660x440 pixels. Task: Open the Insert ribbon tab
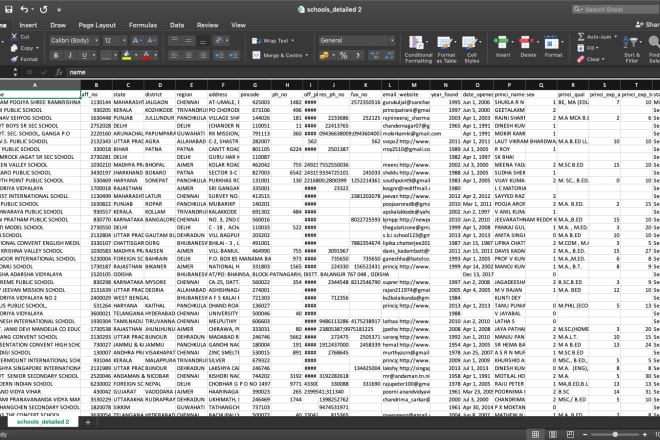[28, 25]
